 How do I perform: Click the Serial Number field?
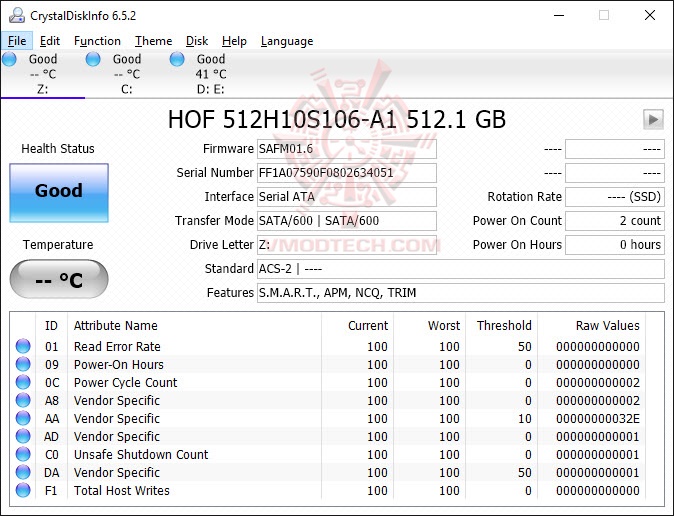pyautogui.click(x=346, y=173)
